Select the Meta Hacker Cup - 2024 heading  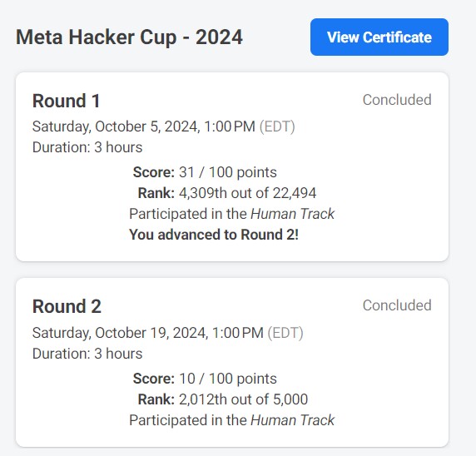(129, 37)
